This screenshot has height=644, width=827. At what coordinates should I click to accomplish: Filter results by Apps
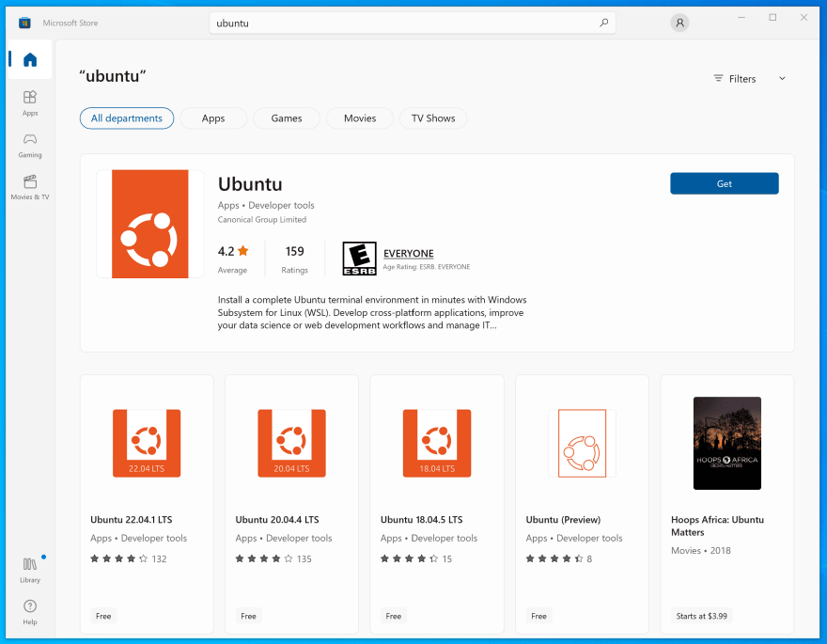pyautogui.click(x=213, y=118)
